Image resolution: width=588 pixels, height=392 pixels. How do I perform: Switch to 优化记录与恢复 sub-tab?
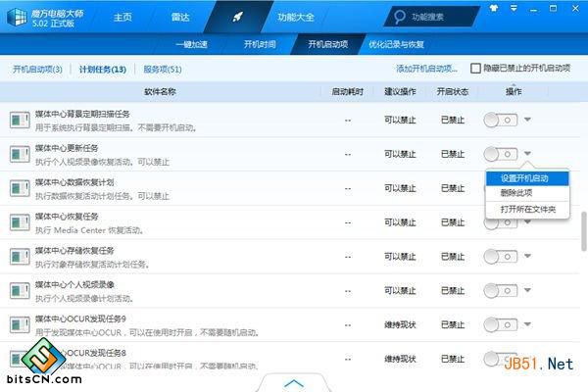coord(396,44)
